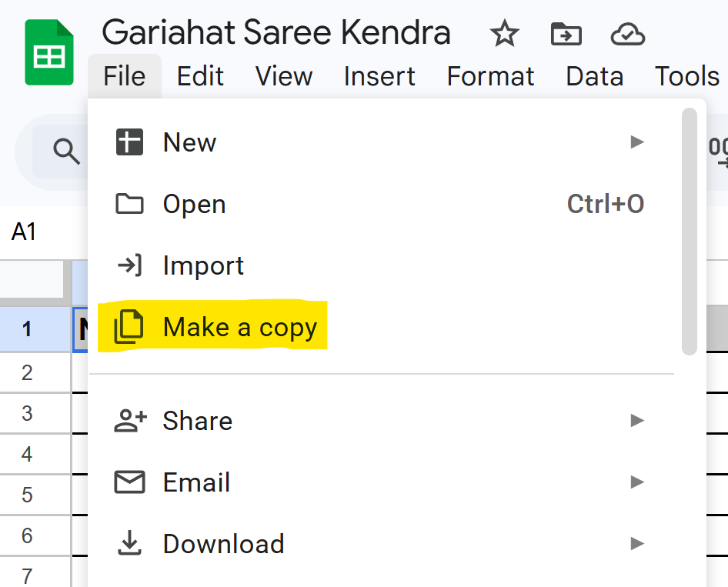Check the cloud save status icon
The width and height of the screenshot is (728, 587).
coord(626,34)
